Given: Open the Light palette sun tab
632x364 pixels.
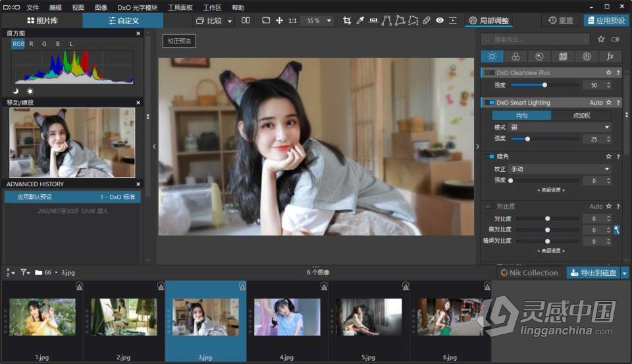Looking at the screenshot, I should tap(492, 57).
